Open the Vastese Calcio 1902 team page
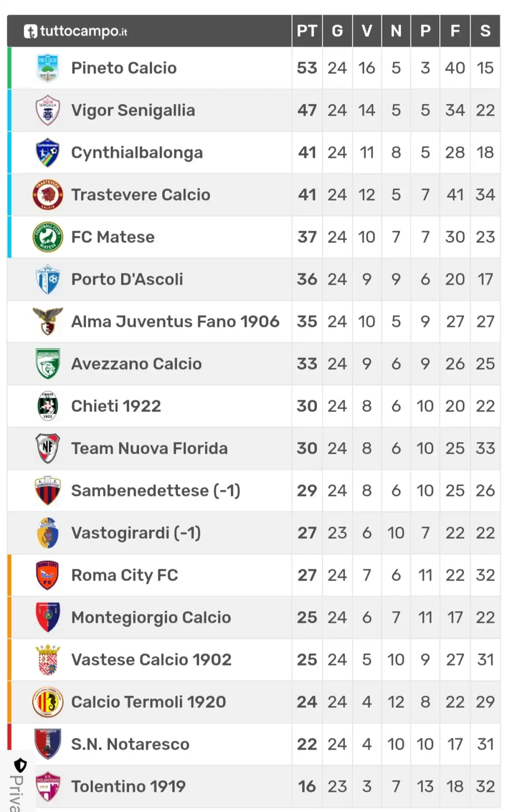The height and width of the screenshot is (812, 507). pos(151,660)
